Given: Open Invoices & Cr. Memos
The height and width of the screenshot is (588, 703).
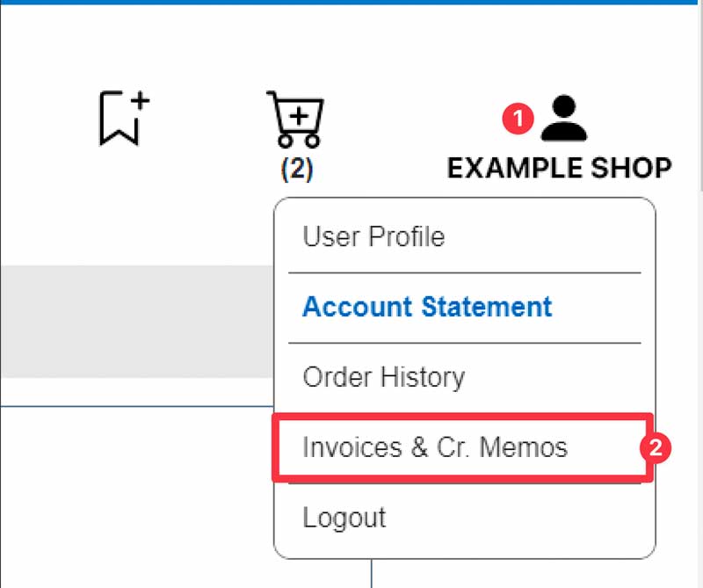Looking at the screenshot, I should point(435,447).
